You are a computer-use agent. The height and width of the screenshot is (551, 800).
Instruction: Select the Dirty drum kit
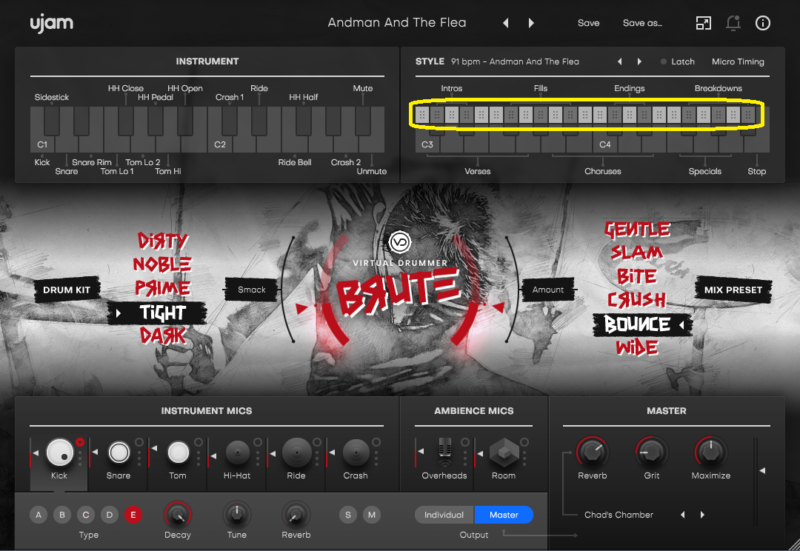pos(162,241)
